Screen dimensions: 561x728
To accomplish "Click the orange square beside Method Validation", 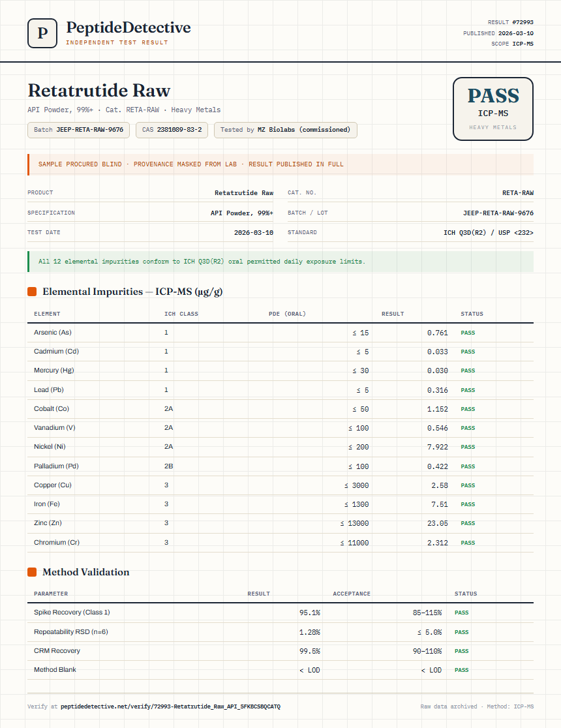I will point(32,572).
